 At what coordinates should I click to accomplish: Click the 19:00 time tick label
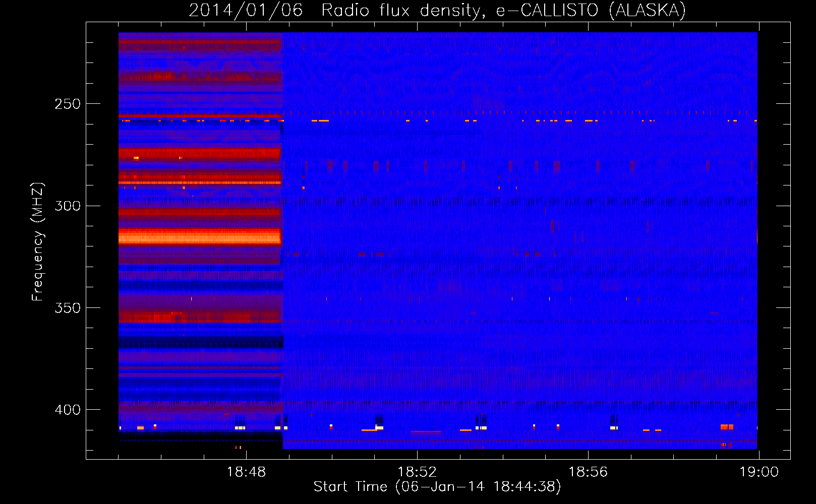[759, 472]
